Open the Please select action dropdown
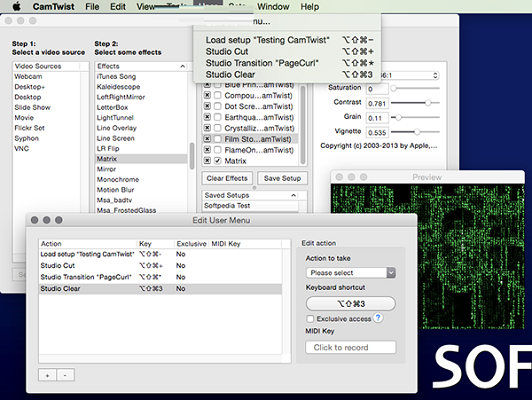 351,273
